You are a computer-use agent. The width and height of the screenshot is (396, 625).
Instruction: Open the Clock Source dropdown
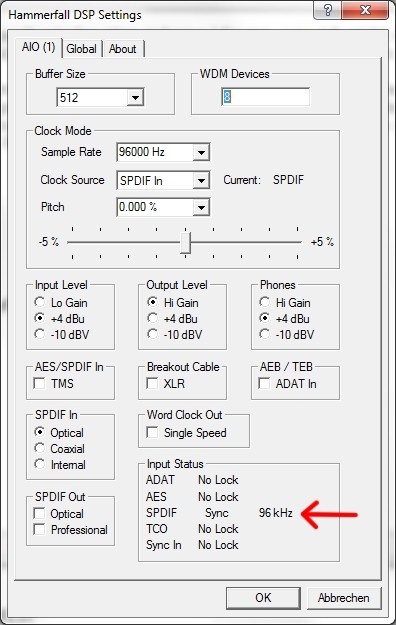tap(201, 181)
